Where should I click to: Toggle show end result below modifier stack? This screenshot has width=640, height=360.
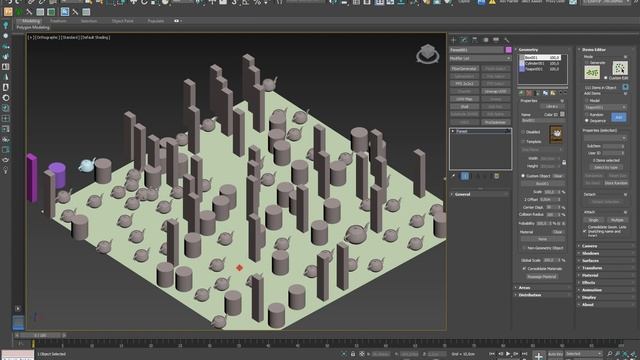coord(465,176)
